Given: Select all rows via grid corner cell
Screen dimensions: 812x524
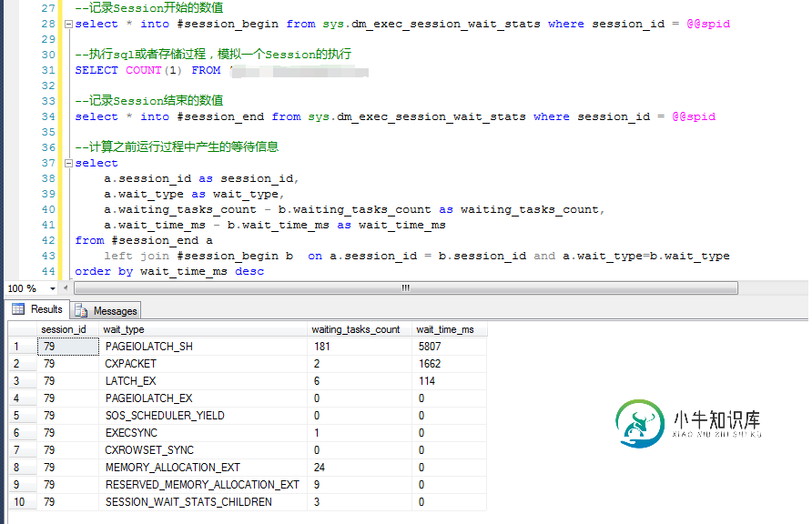Looking at the screenshot, I should click(x=22, y=329).
